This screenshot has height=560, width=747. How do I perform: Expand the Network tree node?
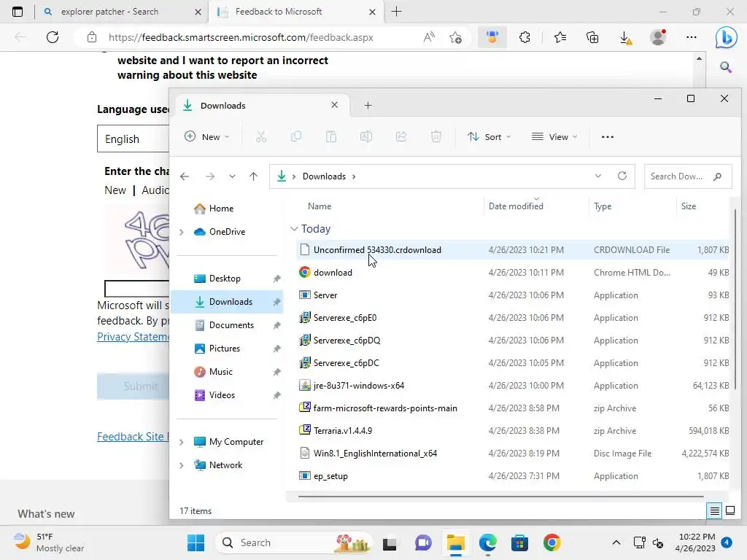[182, 465]
